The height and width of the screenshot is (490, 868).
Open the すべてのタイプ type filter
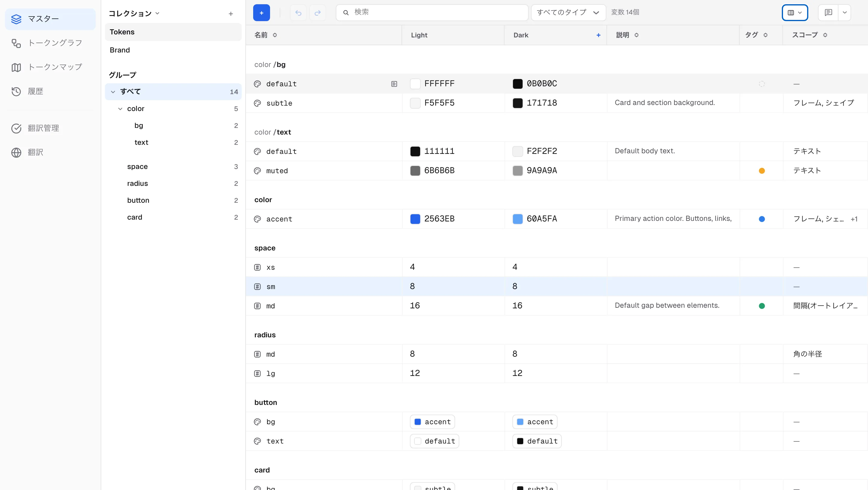click(568, 13)
